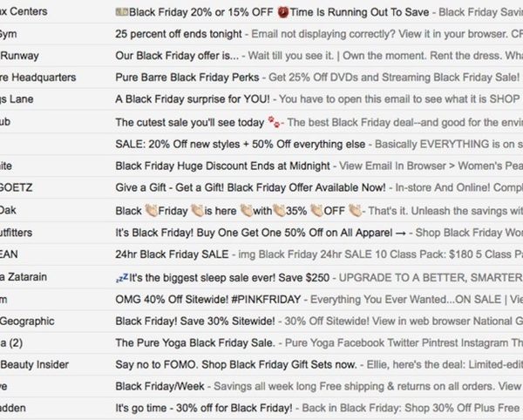Open the Pure Barre Black Friday Perks email
This screenshot has width=523, height=420.
(x=261, y=78)
